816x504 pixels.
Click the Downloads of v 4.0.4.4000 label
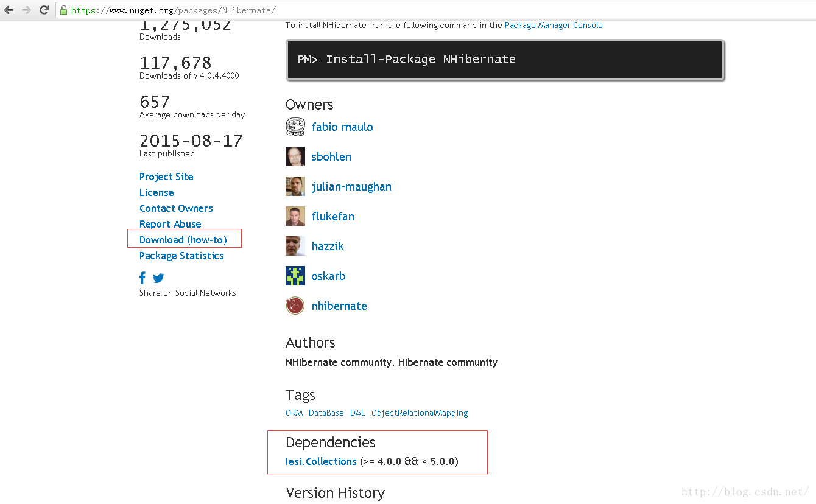[x=189, y=75]
